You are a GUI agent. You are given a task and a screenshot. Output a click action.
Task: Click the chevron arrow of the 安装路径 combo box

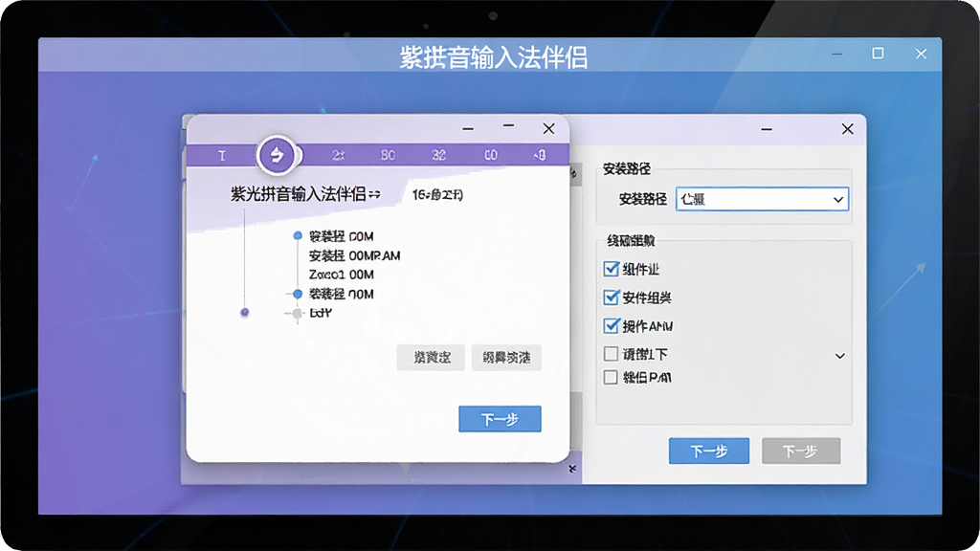pos(838,200)
